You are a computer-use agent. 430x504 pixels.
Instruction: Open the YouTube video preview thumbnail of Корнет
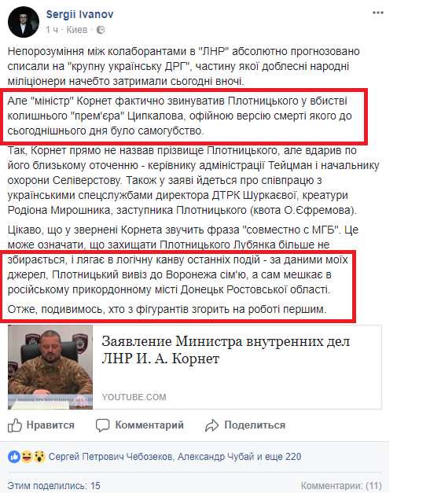coord(50,367)
